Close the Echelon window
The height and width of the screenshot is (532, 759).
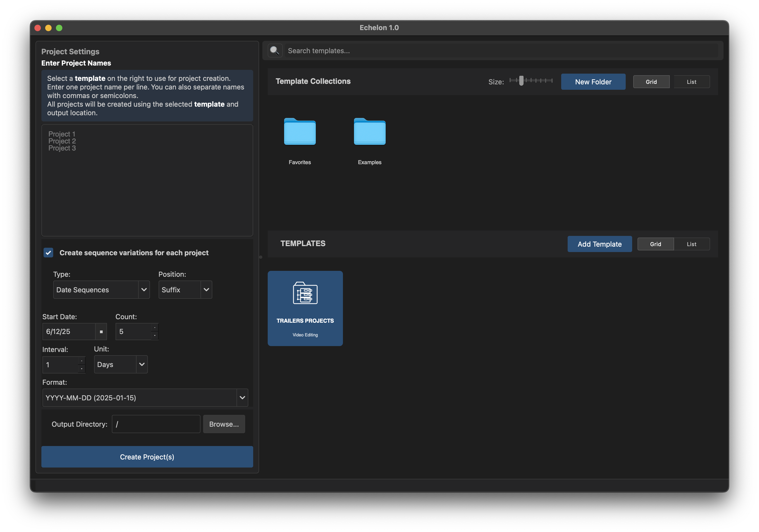point(38,28)
